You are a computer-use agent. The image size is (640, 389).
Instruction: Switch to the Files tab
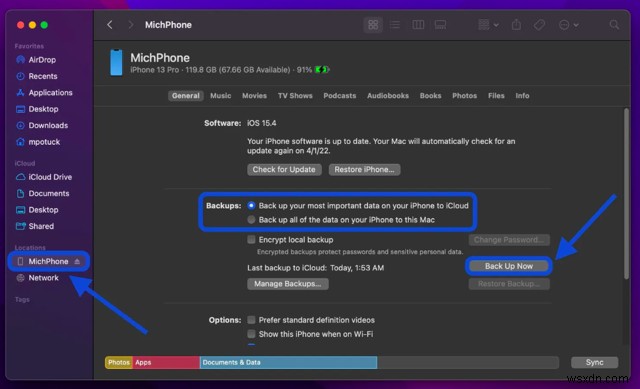pyautogui.click(x=496, y=96)
